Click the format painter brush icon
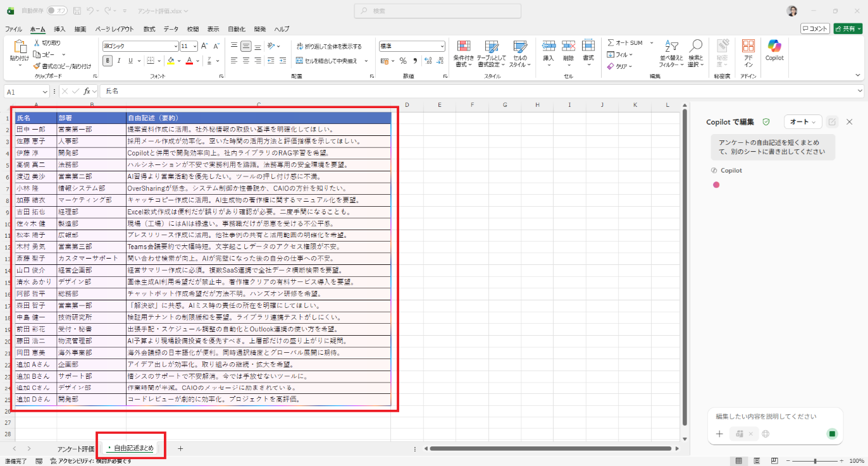 (x=37, y=66)
